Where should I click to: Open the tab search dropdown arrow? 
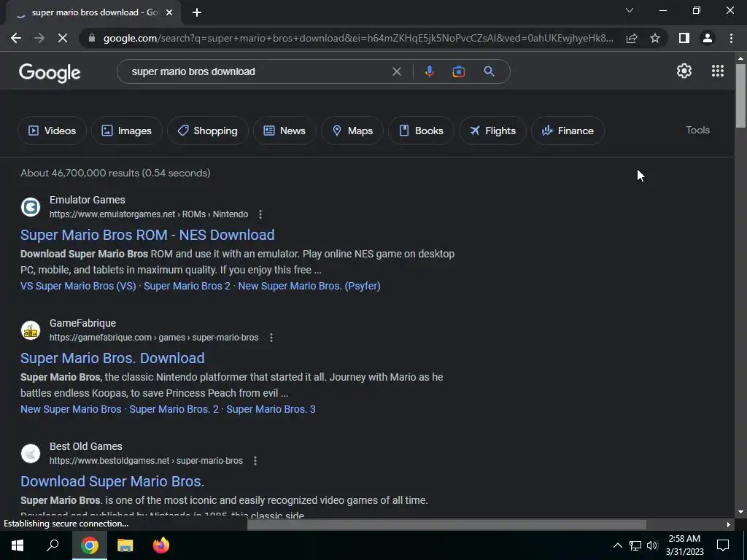point(630,10)
